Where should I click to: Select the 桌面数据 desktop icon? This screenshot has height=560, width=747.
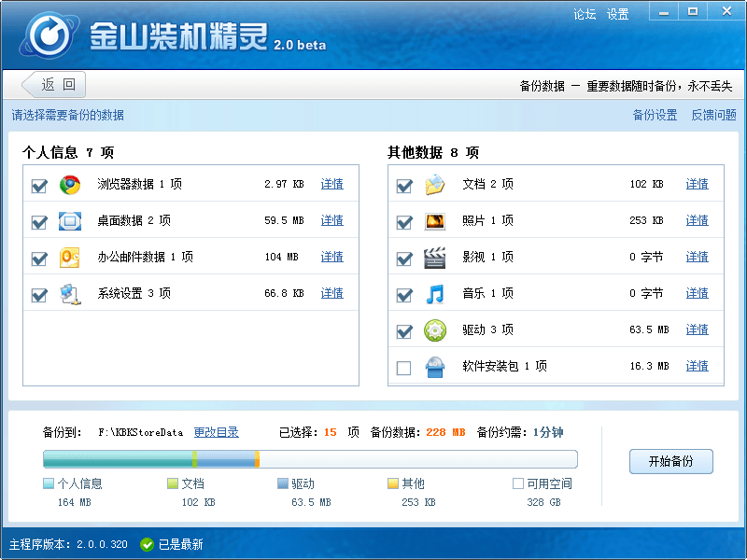69,221
